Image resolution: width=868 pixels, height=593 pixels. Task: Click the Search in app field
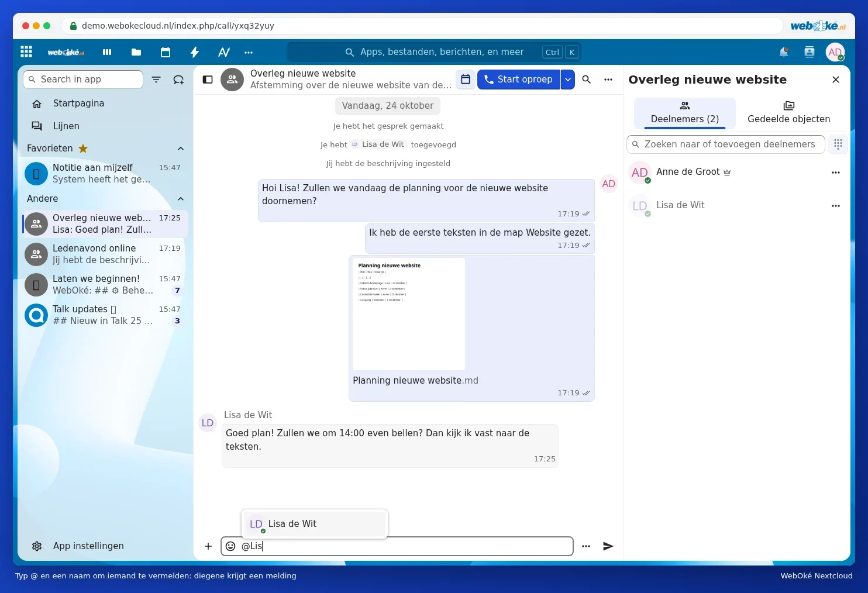tap(83, 80)
